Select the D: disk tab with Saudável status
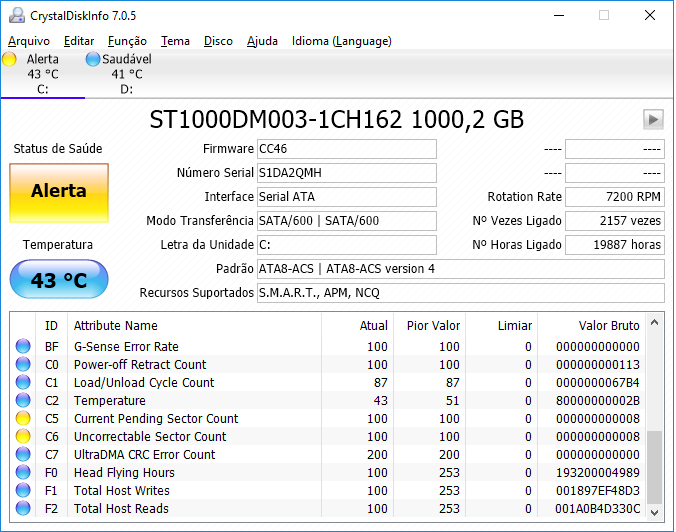The width and height of the screenshot is (676, 532). [126, 74]
